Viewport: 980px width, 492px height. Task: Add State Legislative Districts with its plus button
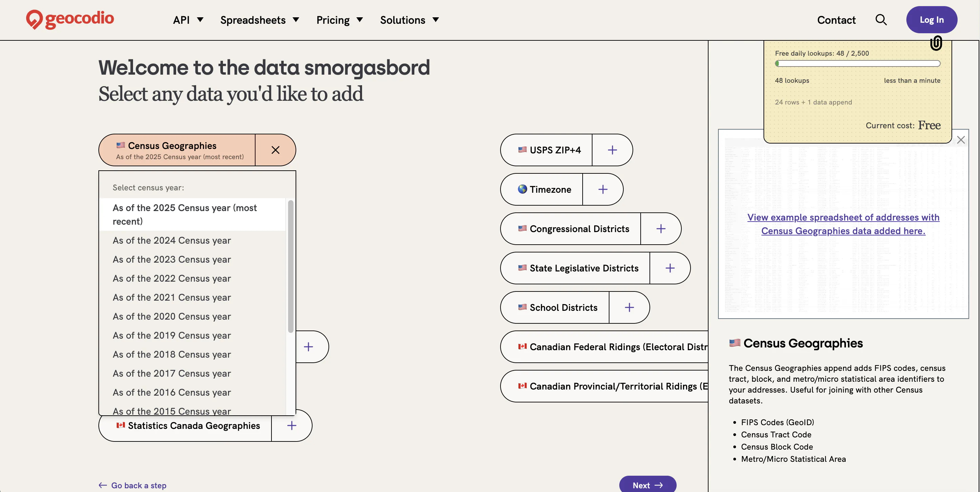pyautogui.click(x=670, y=268)
